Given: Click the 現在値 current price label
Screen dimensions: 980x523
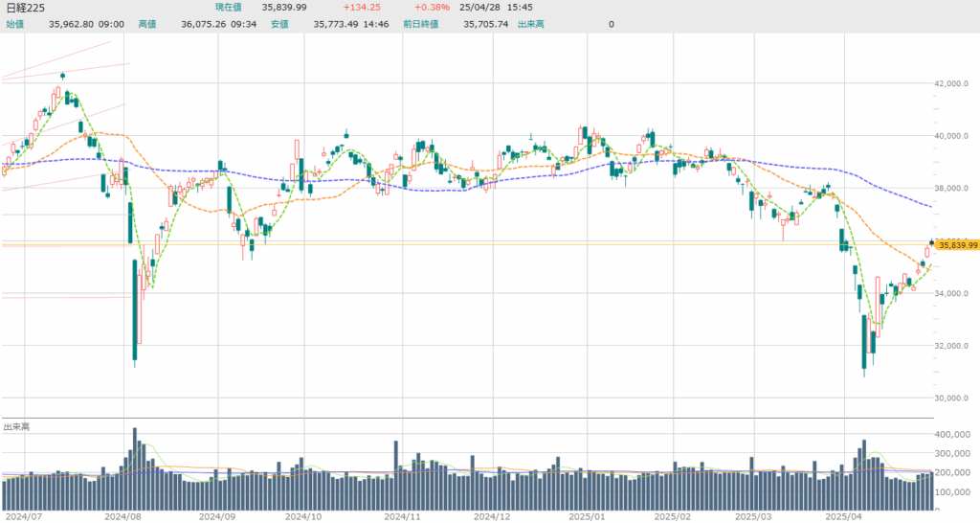Looking at the screenshot, I should pos(228,8).
